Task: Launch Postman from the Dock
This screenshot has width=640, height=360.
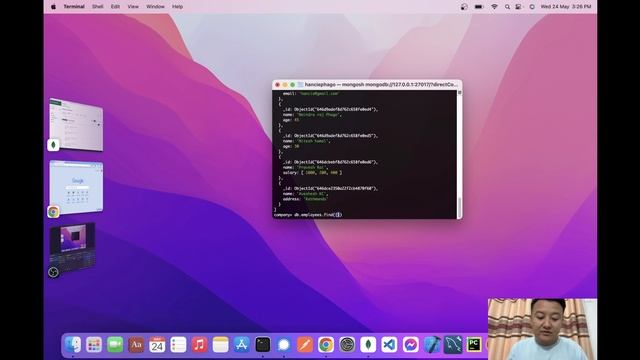Action: coord(305,345)
